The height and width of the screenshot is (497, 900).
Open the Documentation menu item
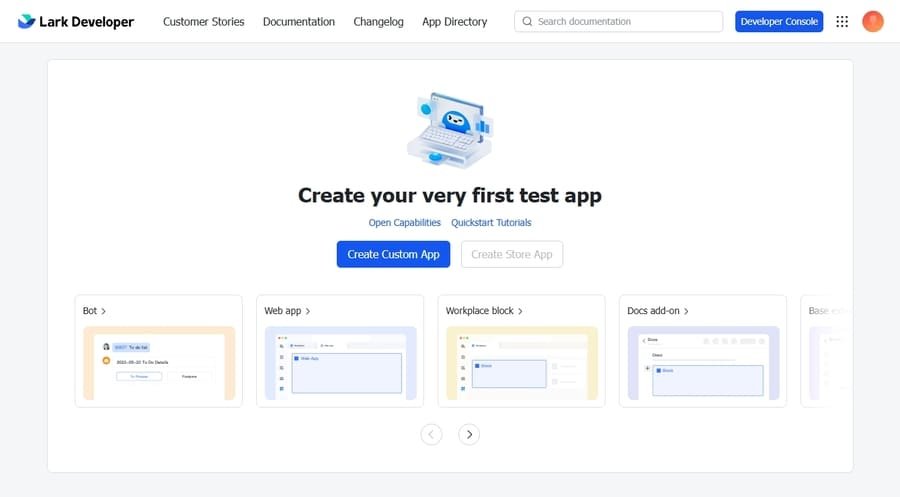coord(299,21)
